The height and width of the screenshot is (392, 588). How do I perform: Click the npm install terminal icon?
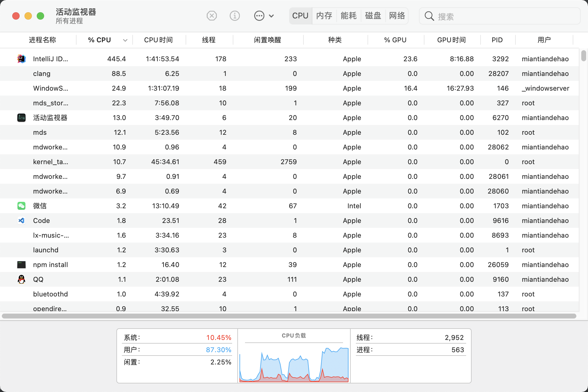coord(21,265)
